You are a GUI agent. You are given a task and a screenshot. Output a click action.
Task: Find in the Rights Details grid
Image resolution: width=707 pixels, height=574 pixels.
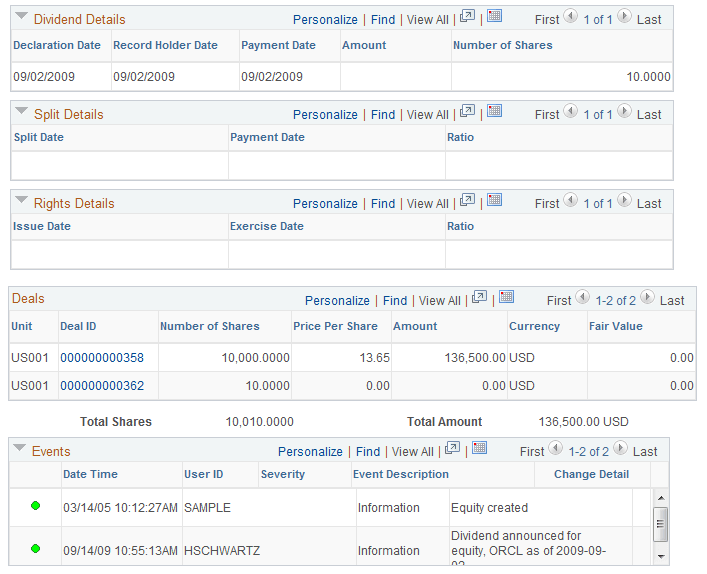tap(383, 203)
